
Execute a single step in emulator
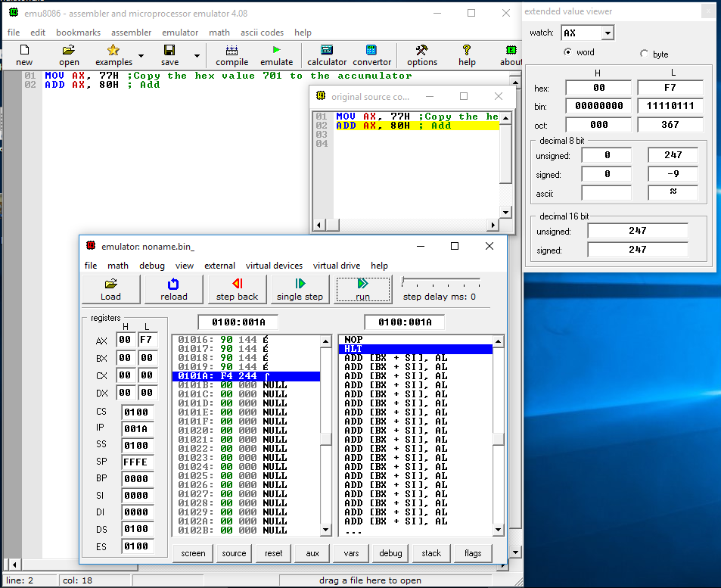[x=300, y=289]
